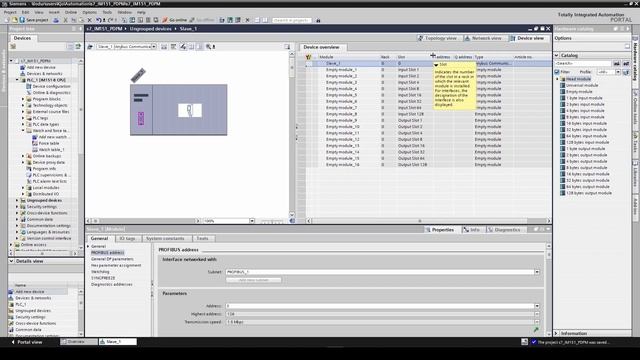This screenshot has height=360, width=640.
Task: Open the Subnet dropdown arrow
Action: [537, 272]
